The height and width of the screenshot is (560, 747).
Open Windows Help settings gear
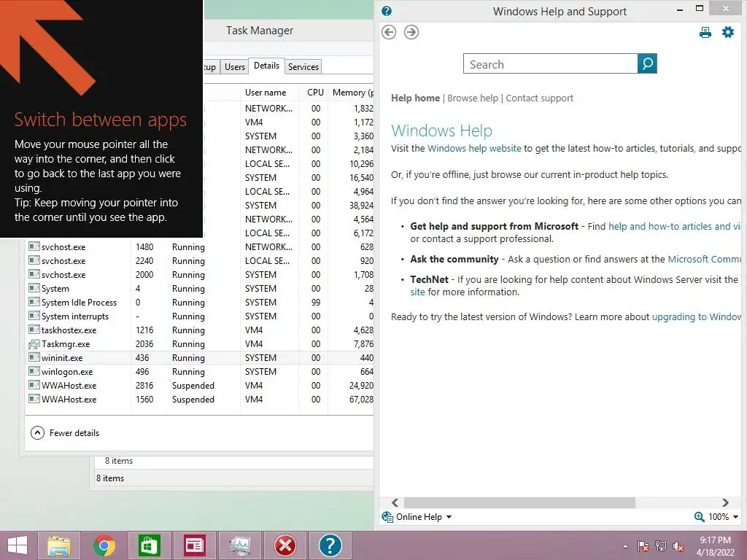[x=727, y=32]
